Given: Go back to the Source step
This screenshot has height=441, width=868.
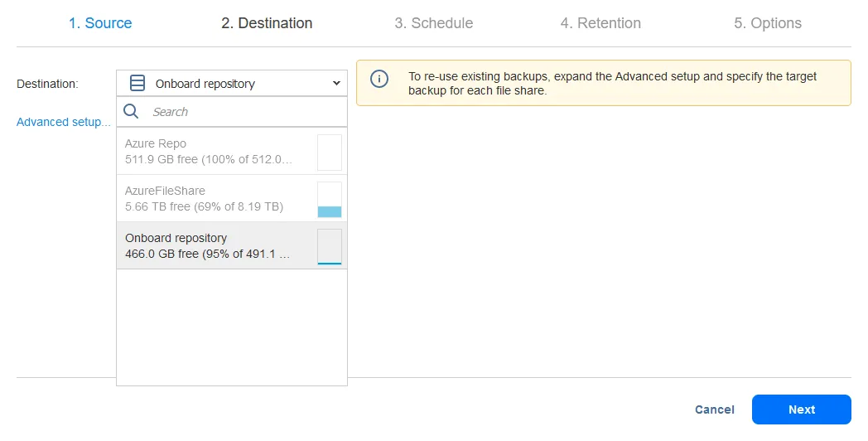Looking at the screenshot, I should pos(100,23).
